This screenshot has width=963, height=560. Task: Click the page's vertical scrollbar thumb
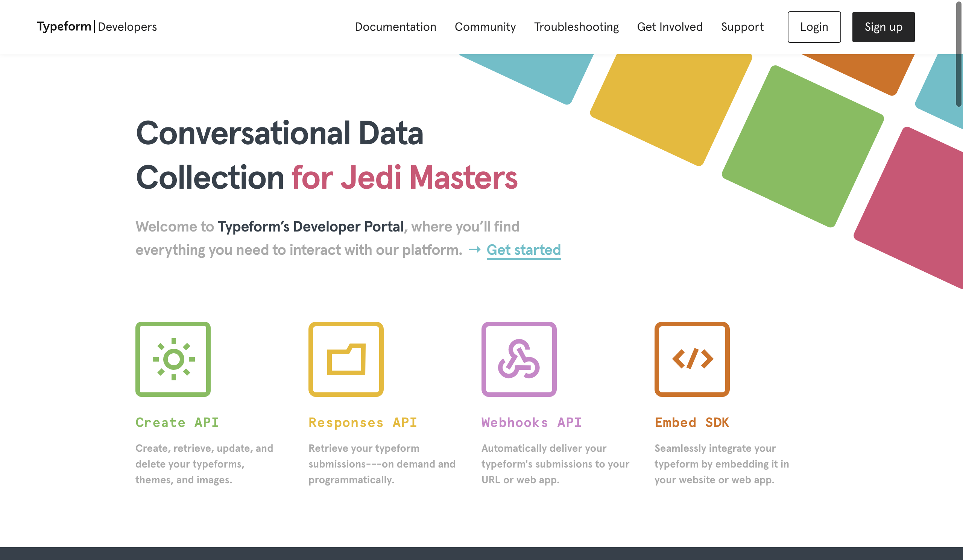[959, 53]
